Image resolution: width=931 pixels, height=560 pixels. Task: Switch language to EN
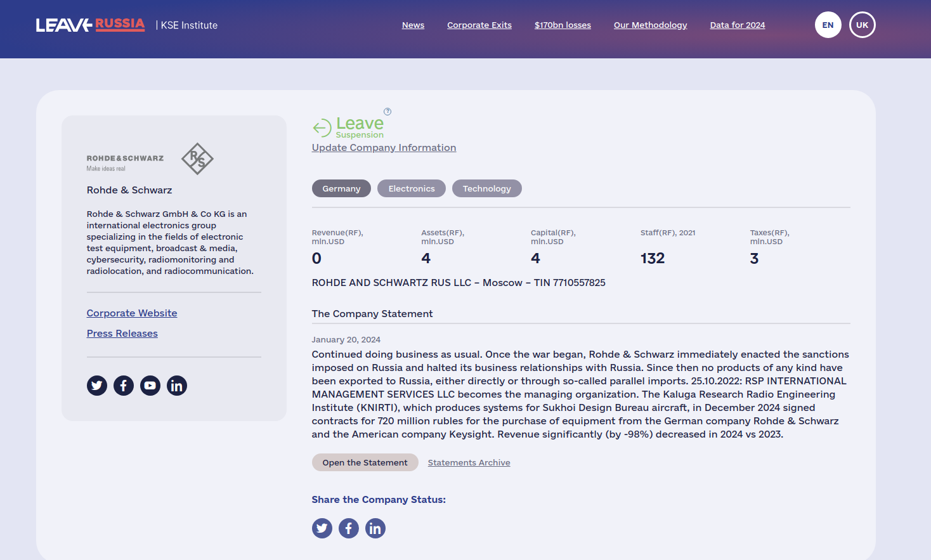coord(828,25)
